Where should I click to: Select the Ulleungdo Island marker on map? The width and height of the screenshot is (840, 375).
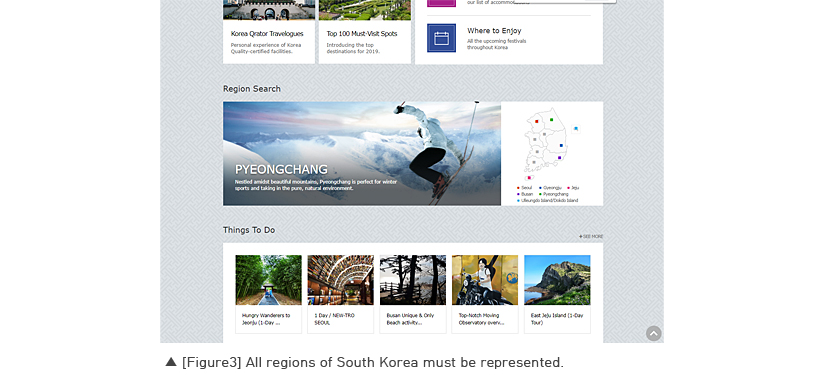coord(576,129)
